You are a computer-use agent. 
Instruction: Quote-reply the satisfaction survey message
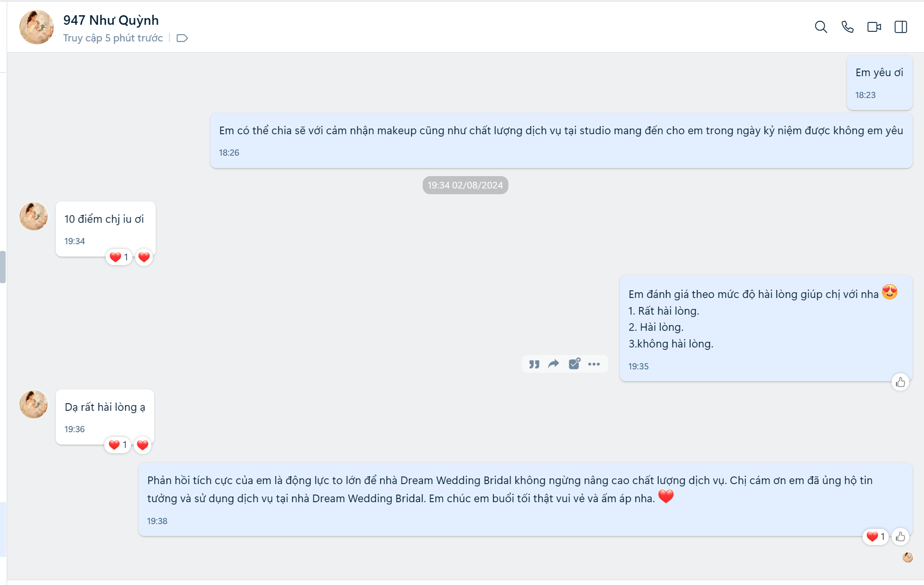point(534,364)
